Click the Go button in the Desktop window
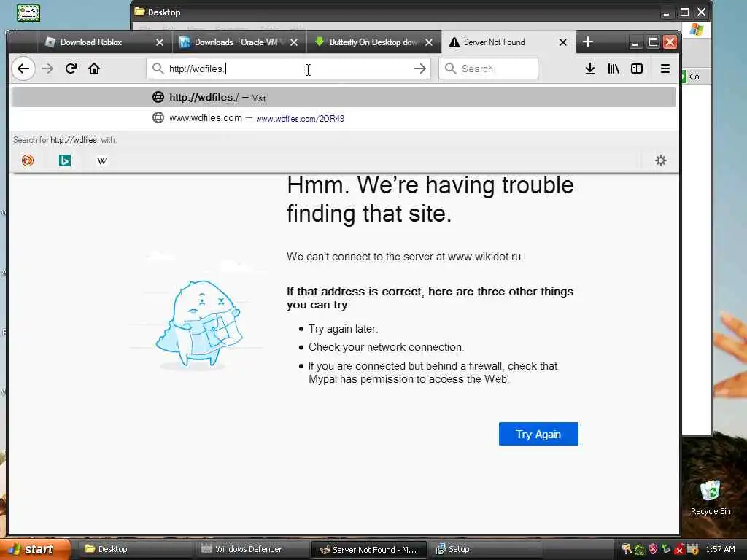The image size is (747, 560). point(691,76)
